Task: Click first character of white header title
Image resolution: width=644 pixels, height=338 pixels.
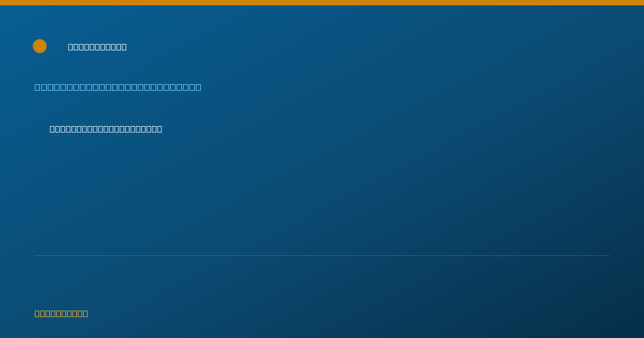Action: click(x=71, y=47)
